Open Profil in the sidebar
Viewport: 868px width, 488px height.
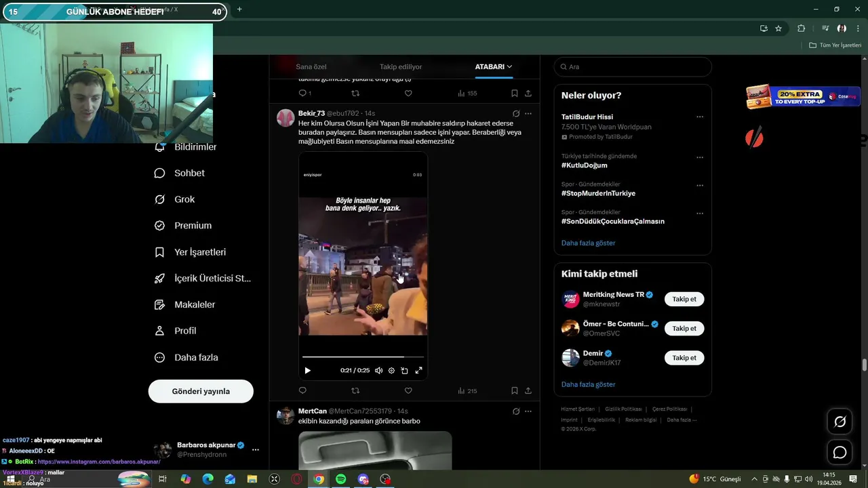176,331
